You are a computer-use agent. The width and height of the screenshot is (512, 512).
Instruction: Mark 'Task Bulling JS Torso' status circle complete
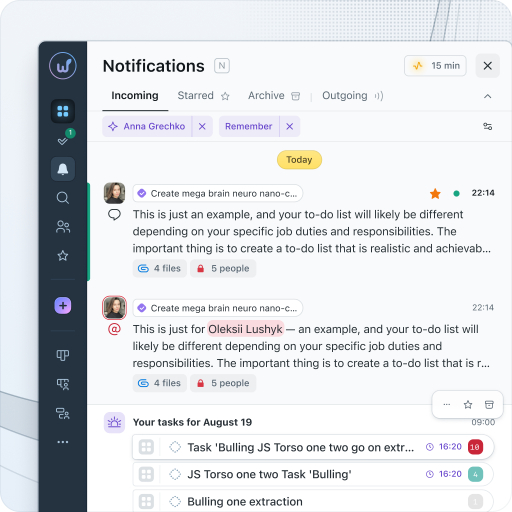pos(175,447)
